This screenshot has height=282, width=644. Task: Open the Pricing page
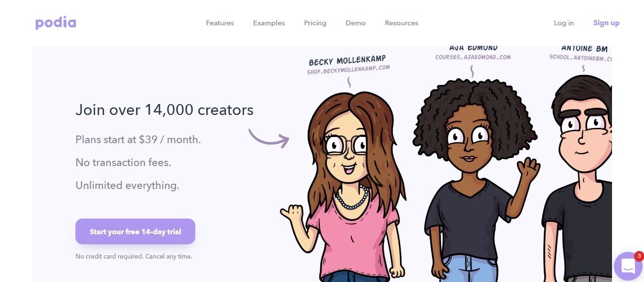point(315,23)
